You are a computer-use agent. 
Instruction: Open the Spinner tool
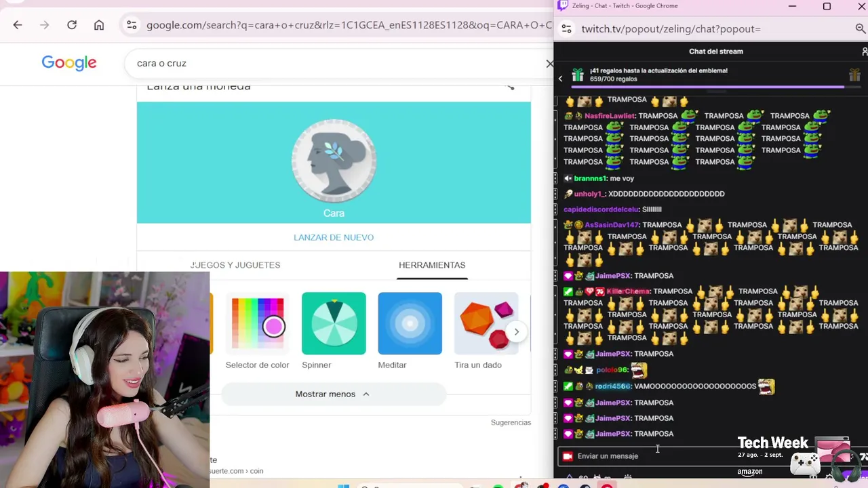click(334, 331)
